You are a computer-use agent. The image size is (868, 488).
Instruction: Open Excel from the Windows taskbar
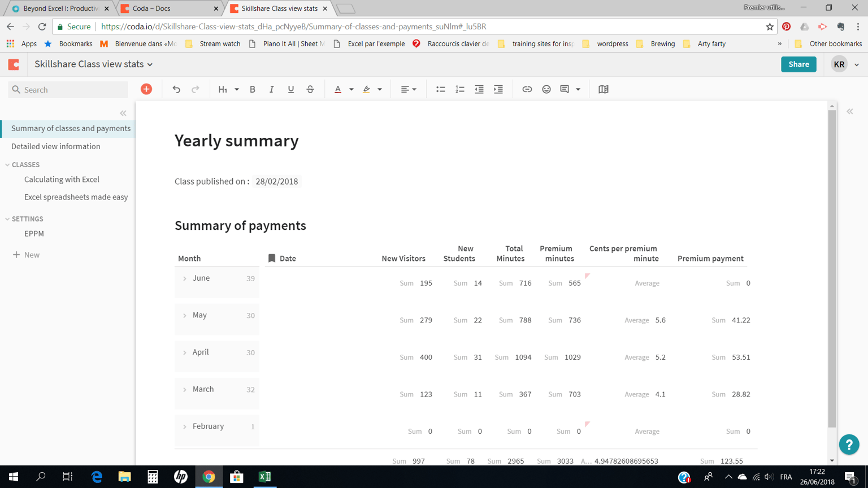point(264,477)
